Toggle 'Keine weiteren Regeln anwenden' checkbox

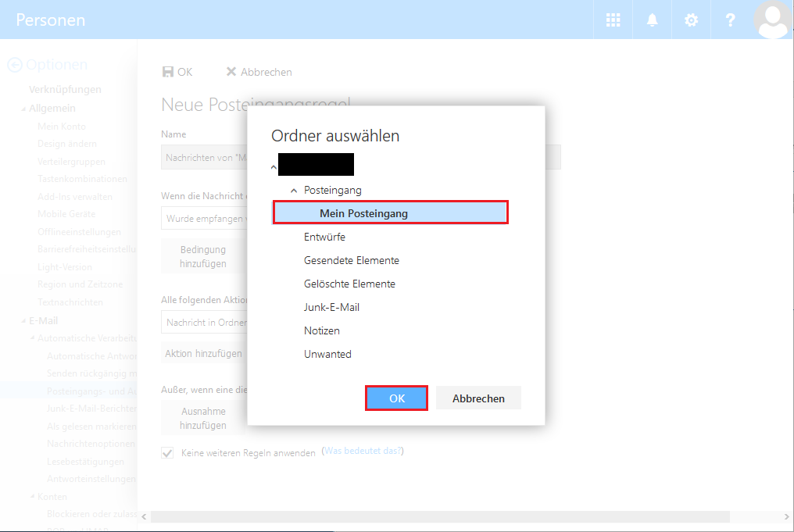[166, 452]
